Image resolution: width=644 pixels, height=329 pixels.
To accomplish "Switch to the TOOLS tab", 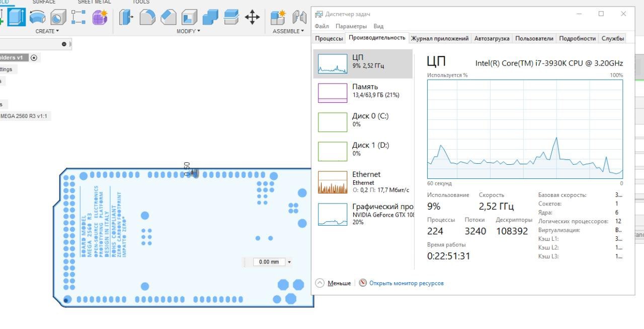I will 141,2.
